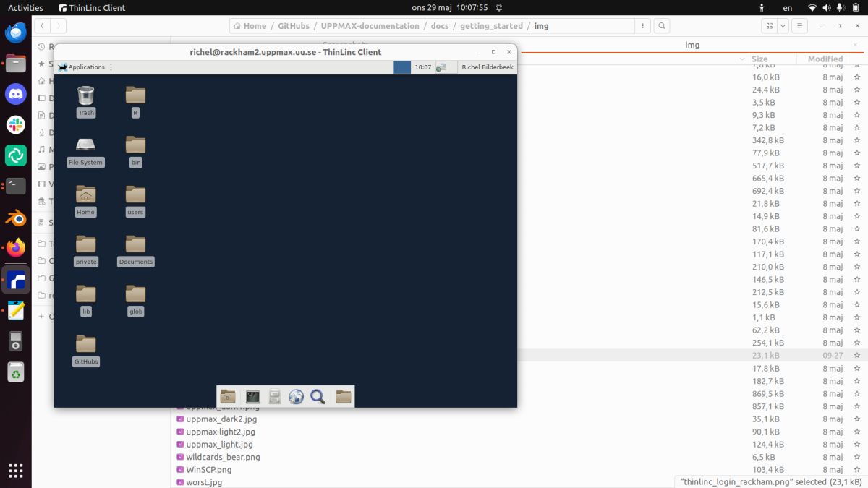Open Terminal from the Ubuntu dock

pyautogui.click(x=16, y=186)
